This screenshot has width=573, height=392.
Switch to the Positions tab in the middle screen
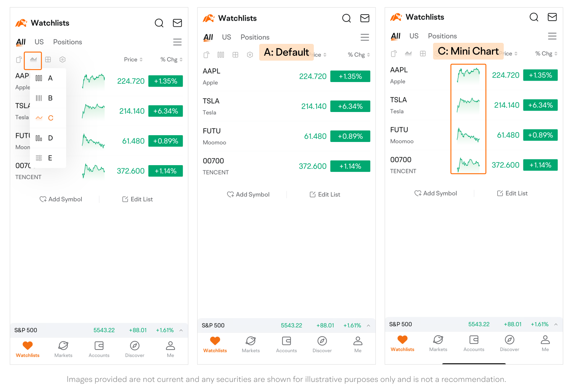[255, 37]
